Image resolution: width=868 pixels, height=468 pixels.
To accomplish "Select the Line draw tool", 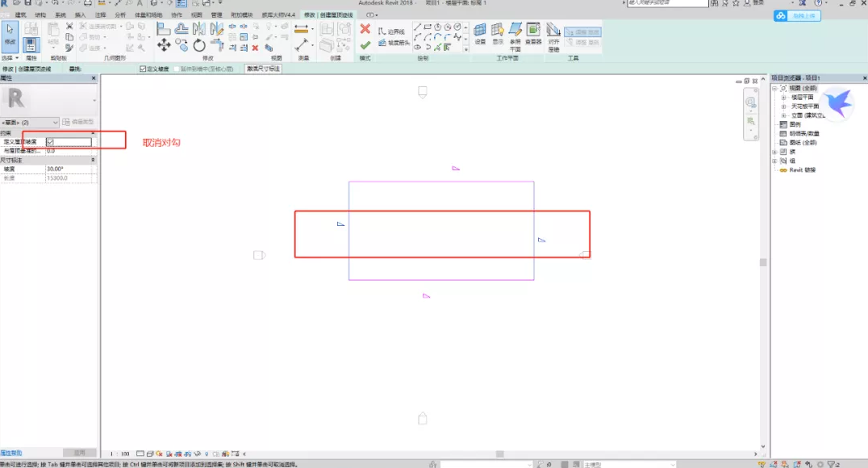I will point(417,27).
